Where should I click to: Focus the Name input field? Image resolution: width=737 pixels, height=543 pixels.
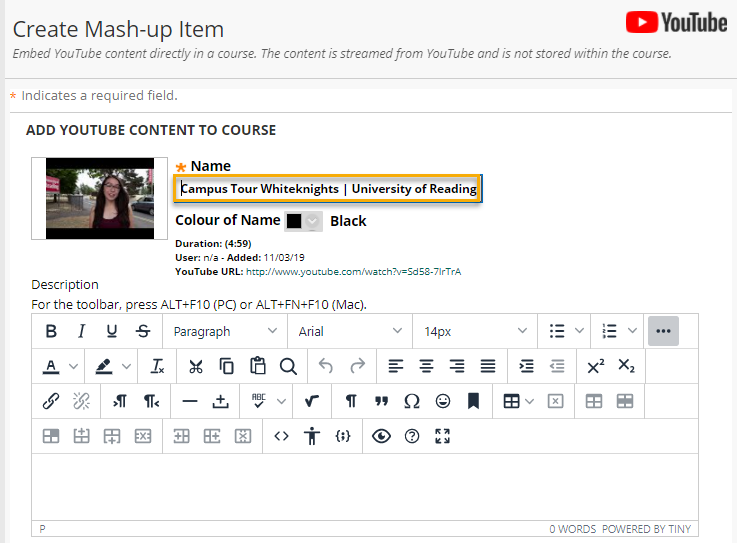pos(328,189)
